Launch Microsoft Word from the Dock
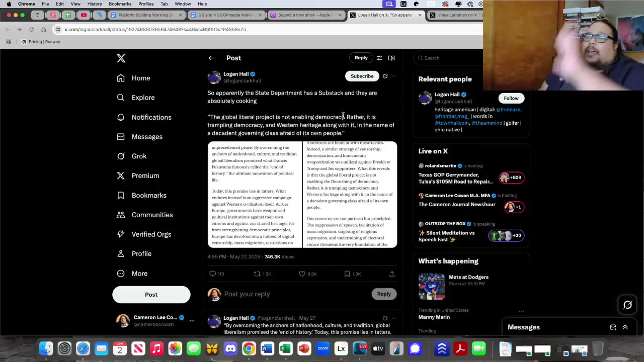 [267, 348]
